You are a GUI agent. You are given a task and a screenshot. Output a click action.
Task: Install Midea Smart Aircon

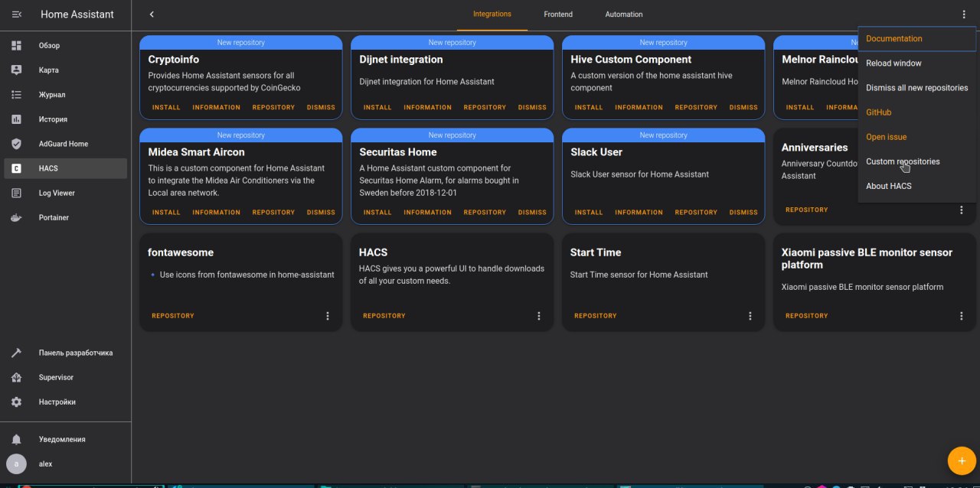(x=166, y=213)
